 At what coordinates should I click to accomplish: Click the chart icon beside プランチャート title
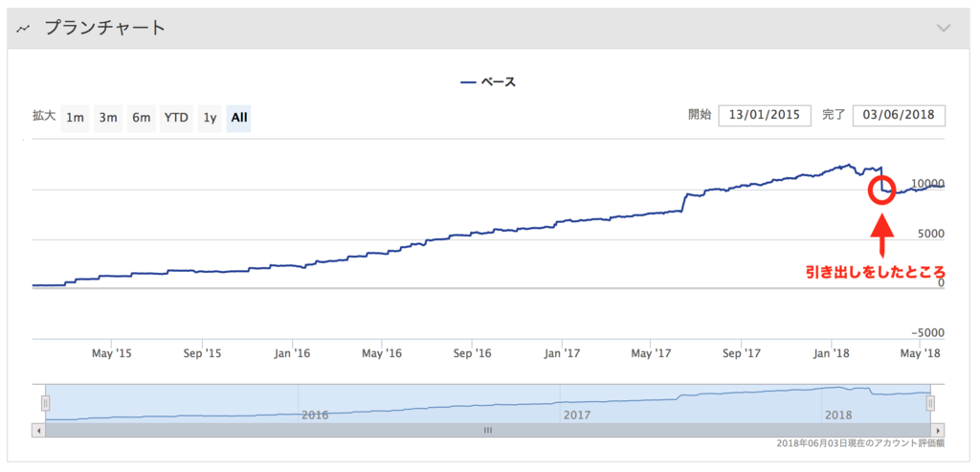click(24, 29)
